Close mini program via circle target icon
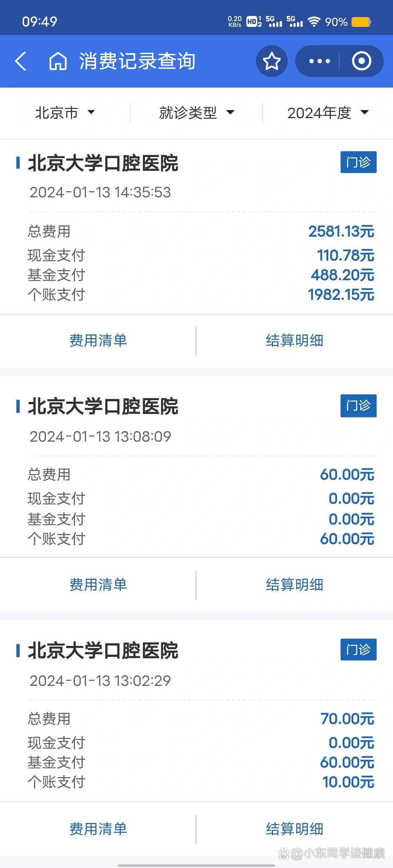The width and height of the screenshot is (393, 868). 361,61
